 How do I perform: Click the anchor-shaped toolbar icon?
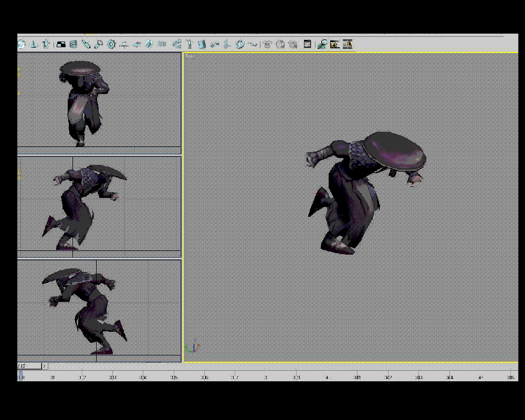227,44
